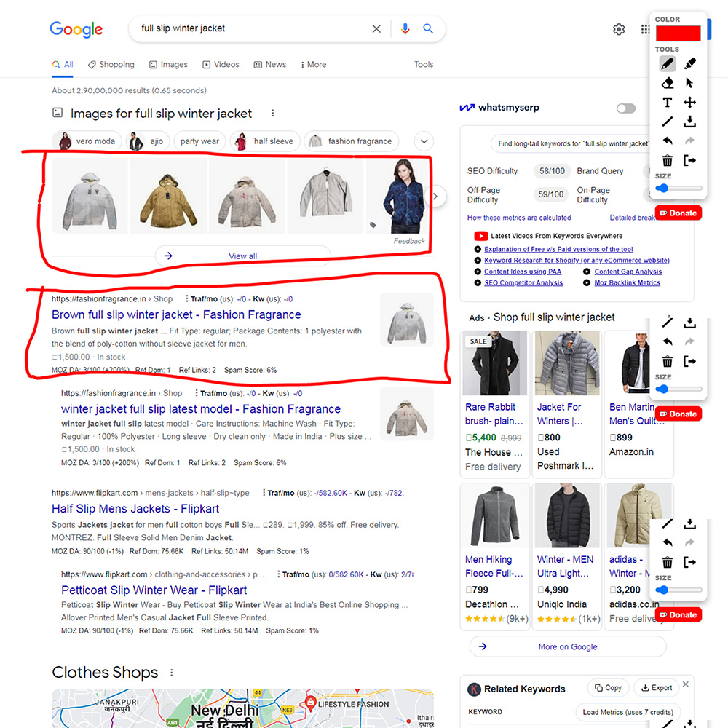
Task: Expand the image filter chips chevron
Action: click(x=424, y=141)
